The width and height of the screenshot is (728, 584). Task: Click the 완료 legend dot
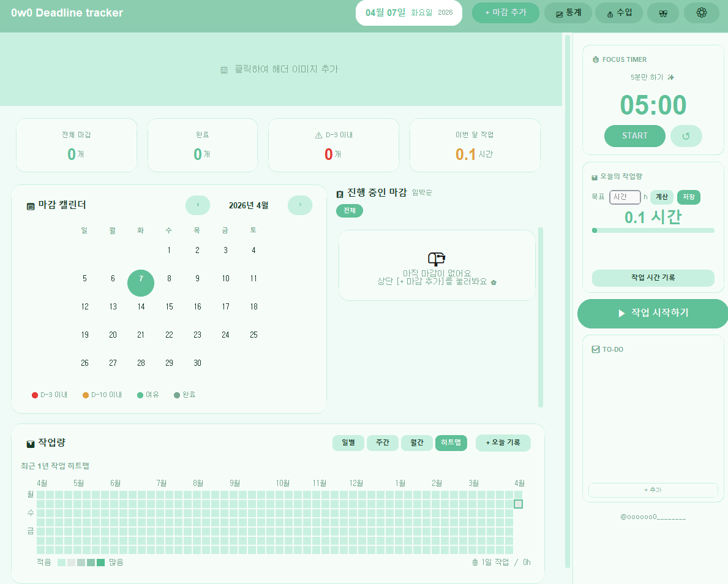[177, 395]
